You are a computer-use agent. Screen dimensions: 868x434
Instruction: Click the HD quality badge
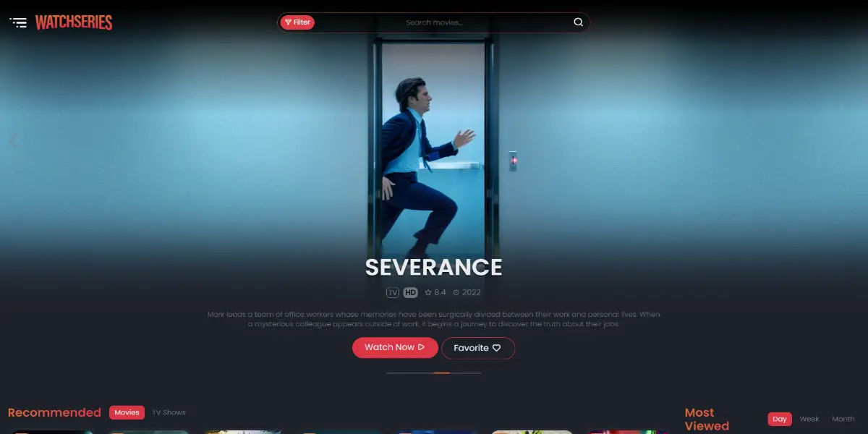coord(411,293)
